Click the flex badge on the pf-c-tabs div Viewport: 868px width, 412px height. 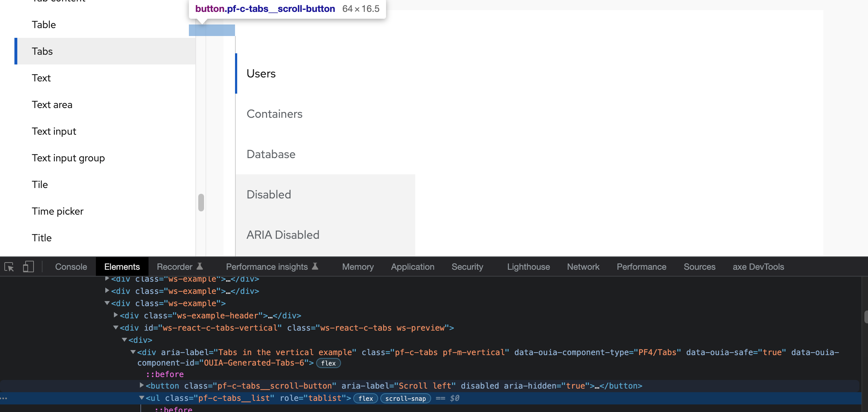(328, 363)
